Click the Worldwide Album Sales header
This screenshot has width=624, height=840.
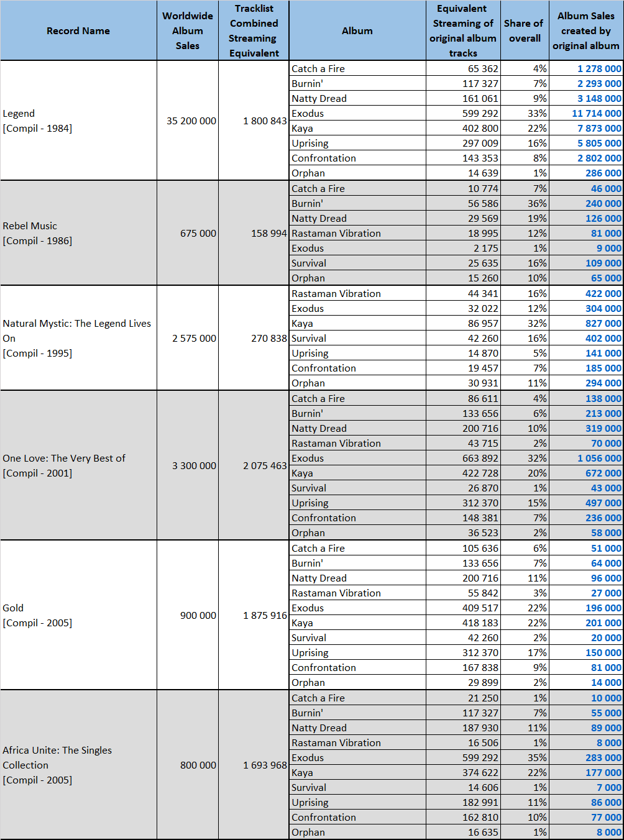point(188,30)
